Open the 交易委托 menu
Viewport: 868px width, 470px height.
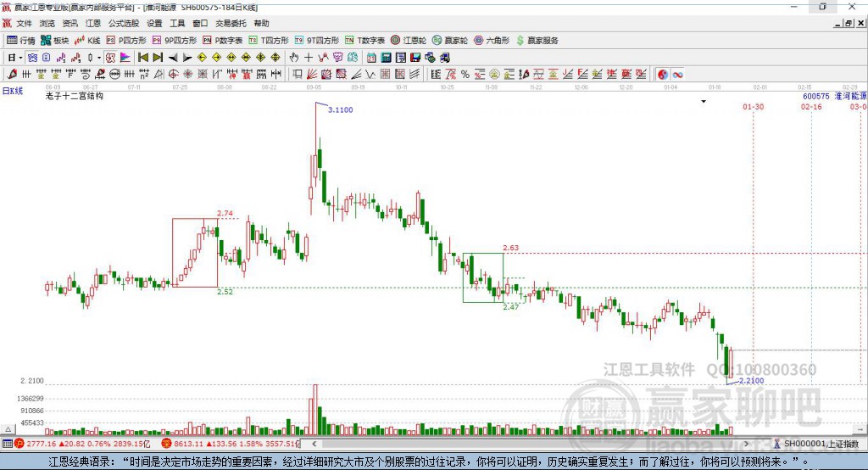(x=231, y=23)
